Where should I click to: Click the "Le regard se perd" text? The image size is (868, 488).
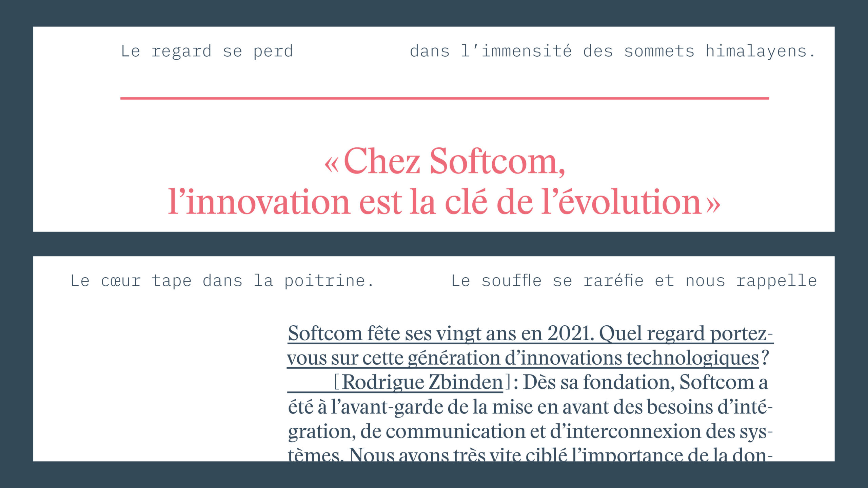click(207, 52)
